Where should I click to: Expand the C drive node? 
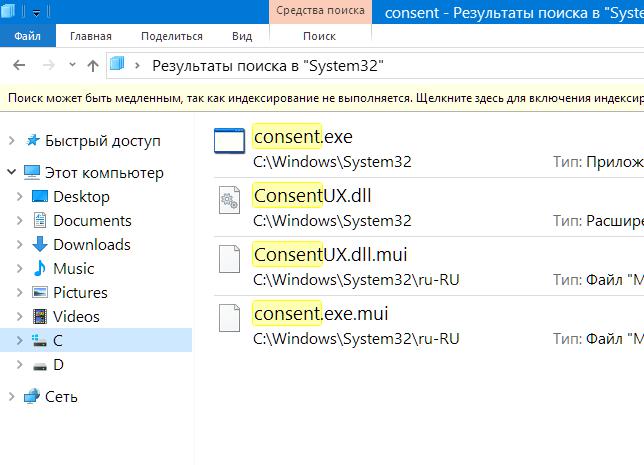click(19, 340)
